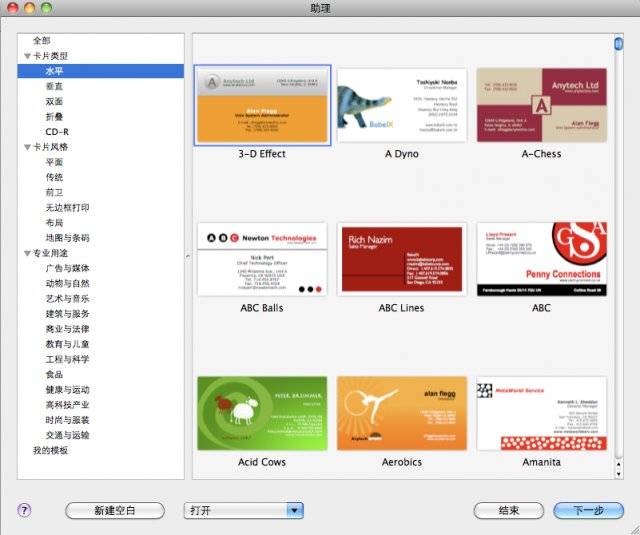Choose the Acid Cows green template
This screenshot has width=640, height=535.
pos(262,414)
